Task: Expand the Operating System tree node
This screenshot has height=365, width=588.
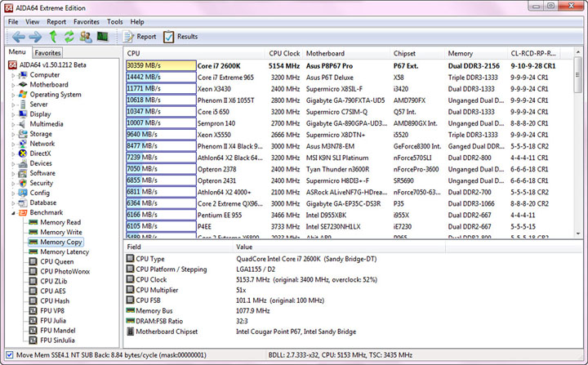Action: pos(13,95)
